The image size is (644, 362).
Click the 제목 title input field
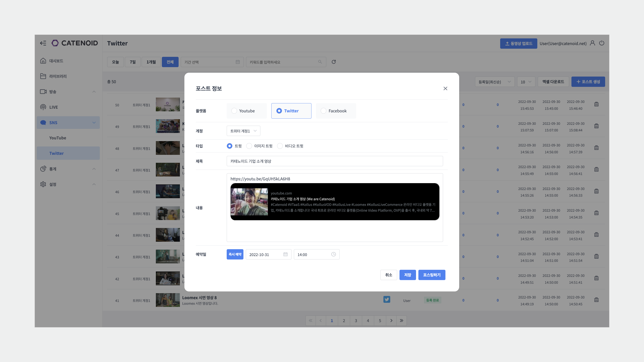(x=334, y=161)
